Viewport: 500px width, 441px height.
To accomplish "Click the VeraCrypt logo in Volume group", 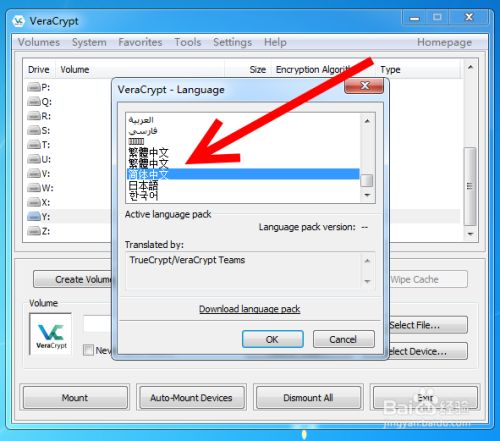I will tap(51, 334).
